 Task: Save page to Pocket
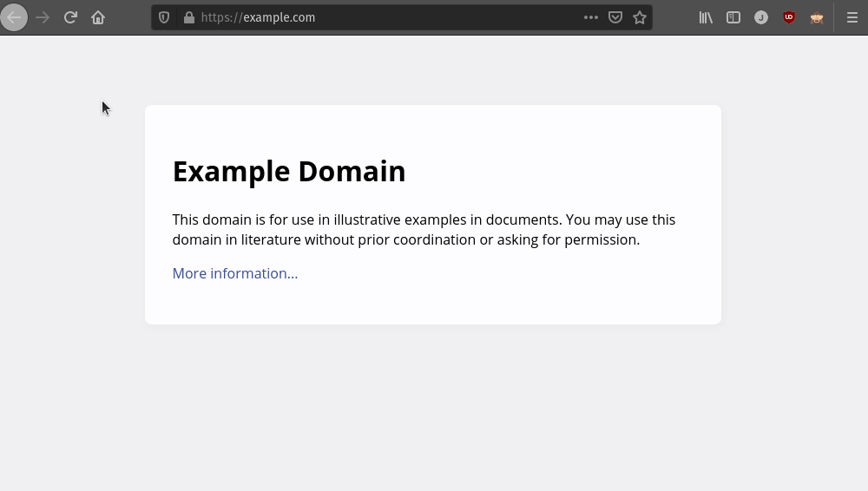pyautogui.click(x=615, y=17)
